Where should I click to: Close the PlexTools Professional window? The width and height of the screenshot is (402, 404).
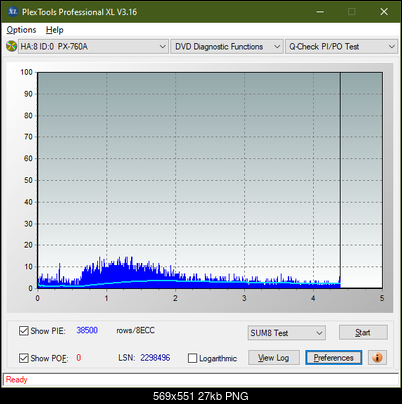point(384,12)
